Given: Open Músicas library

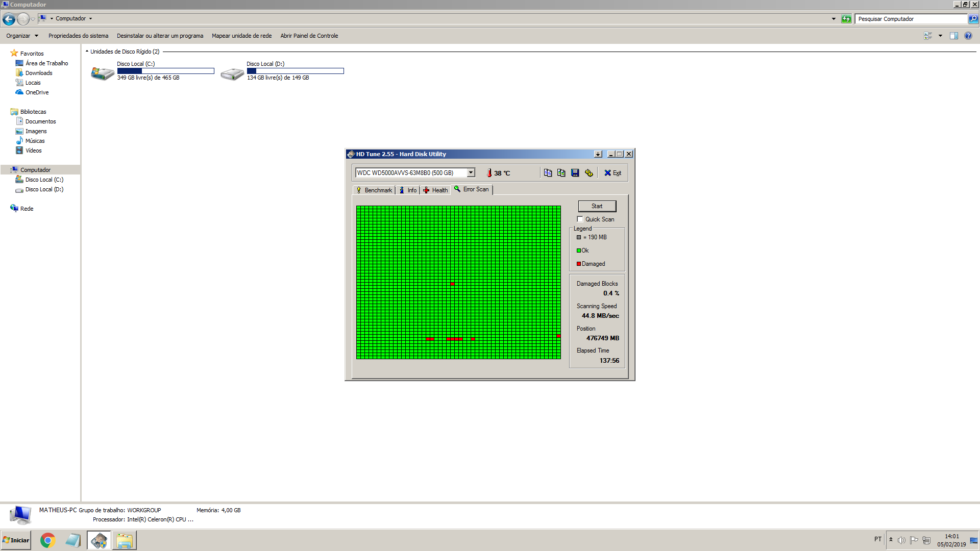Looking at the screenshot, I should point(35,141).
